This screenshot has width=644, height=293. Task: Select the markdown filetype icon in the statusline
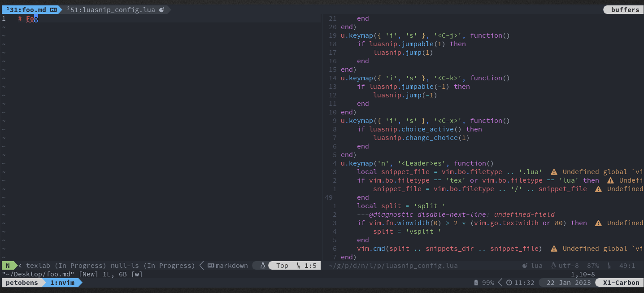click(210, 265)
